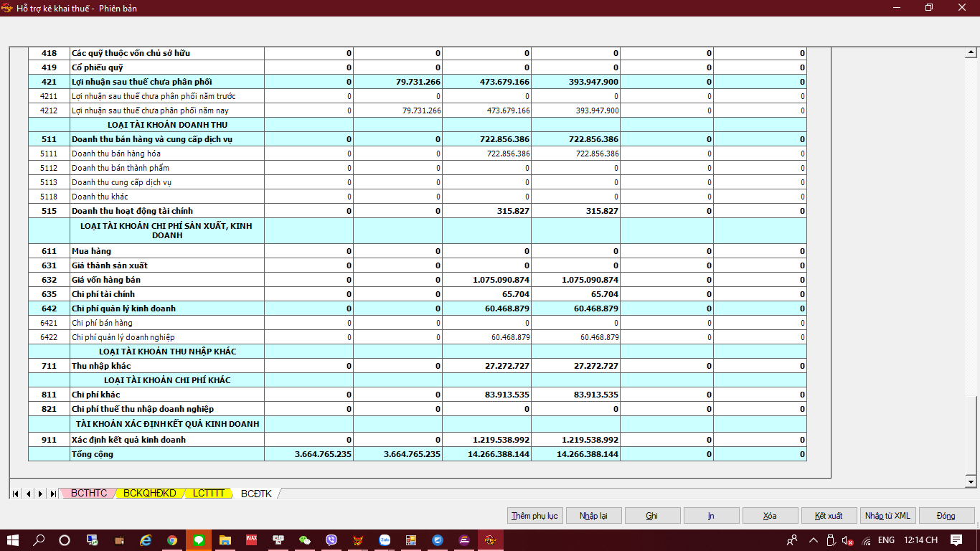Jump to the first sheet tab arrow
Viewport: 980px width, 551px height.
(x=16, y=494)
